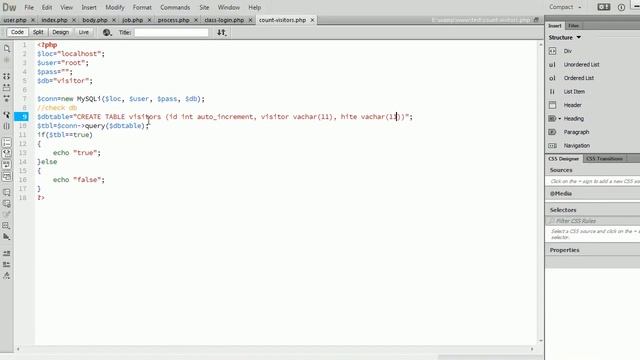Click the Indent Code icon
640x360 pixels.
tap(7, 253)
